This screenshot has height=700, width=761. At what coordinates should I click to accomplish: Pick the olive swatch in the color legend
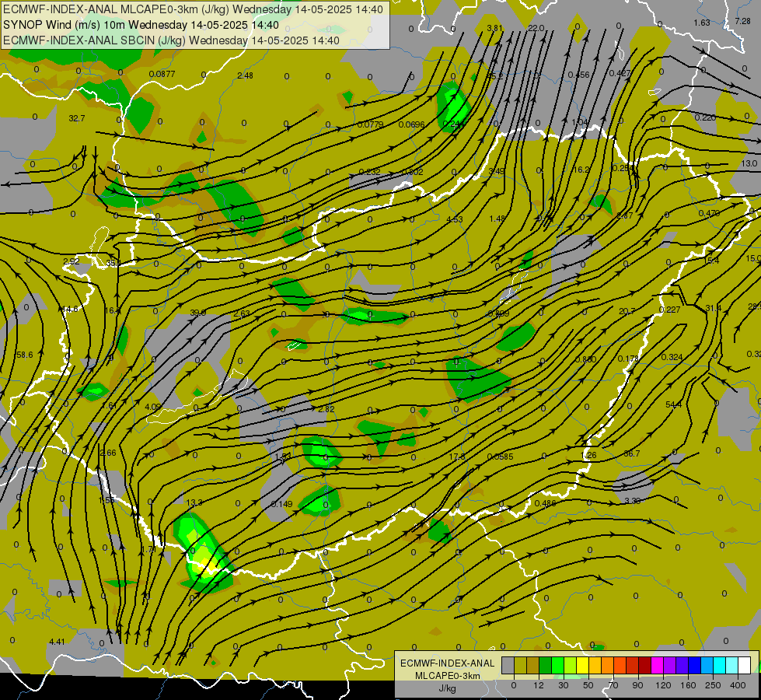[520, 665]
